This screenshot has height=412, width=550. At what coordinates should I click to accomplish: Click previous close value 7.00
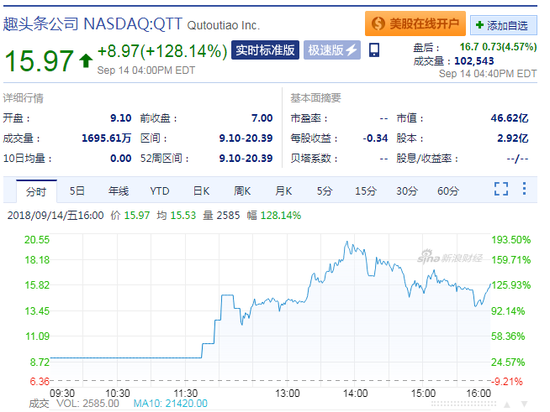point(262,118)
